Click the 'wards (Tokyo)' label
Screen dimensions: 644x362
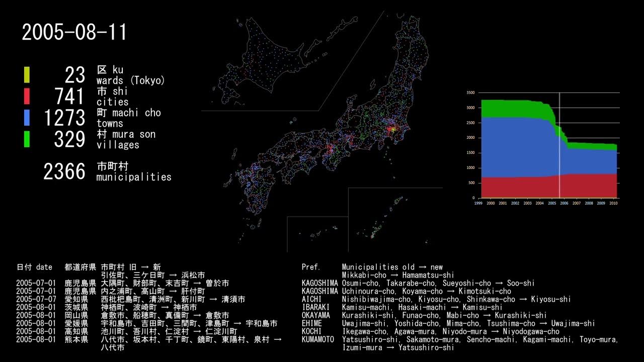click(x=131, y=80)
